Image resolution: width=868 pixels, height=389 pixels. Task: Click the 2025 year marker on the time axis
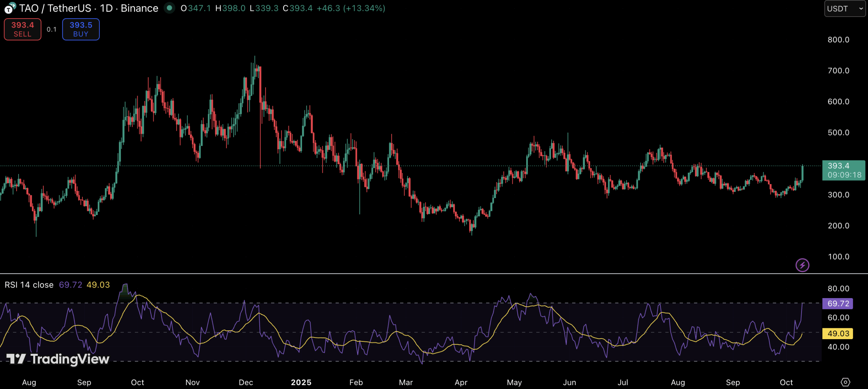(301, 383)
